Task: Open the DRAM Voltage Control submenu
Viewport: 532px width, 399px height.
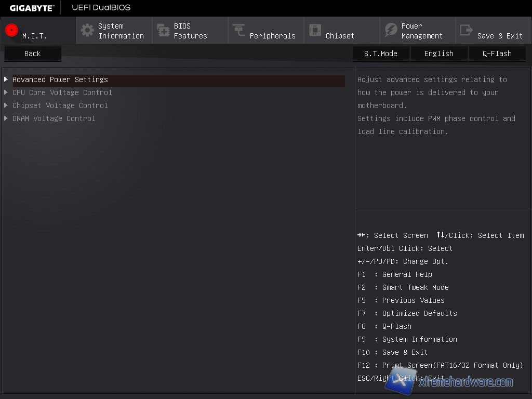Action: pyautogui.click(x=54, y=118)
